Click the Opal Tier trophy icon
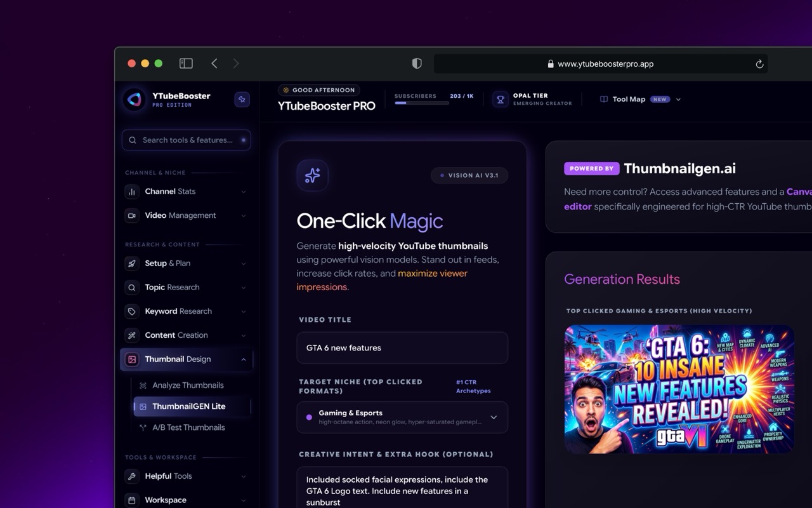This screenshot has width=812, height=508. 501,100
